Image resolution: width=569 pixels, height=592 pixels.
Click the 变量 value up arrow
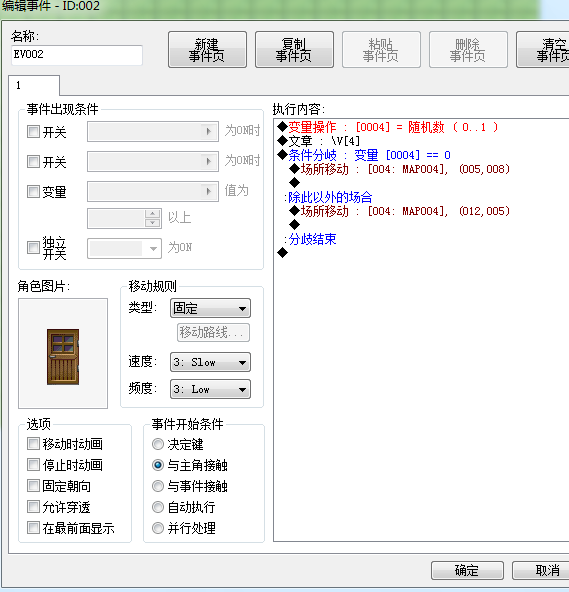coord(153,214)
